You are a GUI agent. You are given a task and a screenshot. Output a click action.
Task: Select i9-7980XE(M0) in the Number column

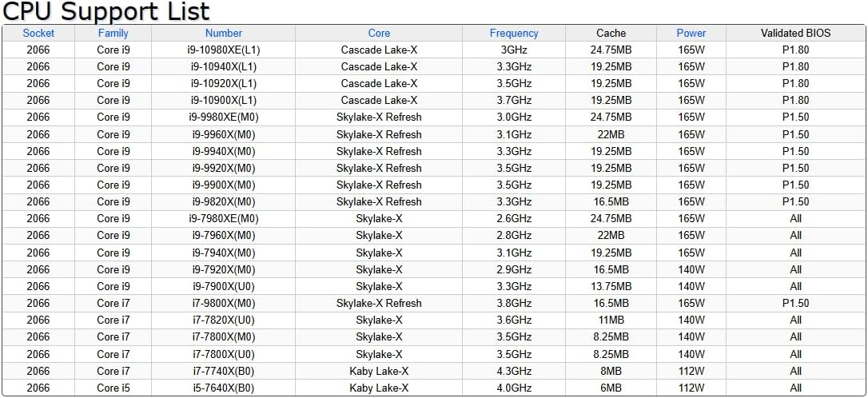click(224, 219)
